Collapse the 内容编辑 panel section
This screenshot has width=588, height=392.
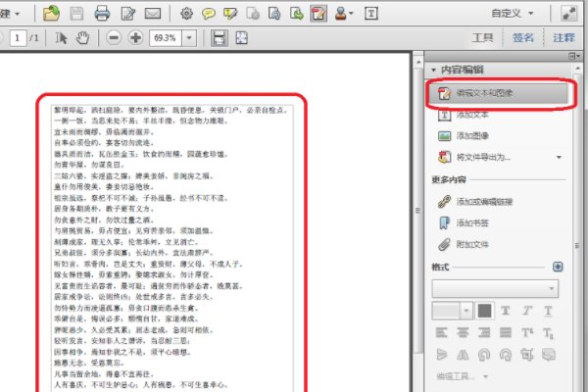433,70
